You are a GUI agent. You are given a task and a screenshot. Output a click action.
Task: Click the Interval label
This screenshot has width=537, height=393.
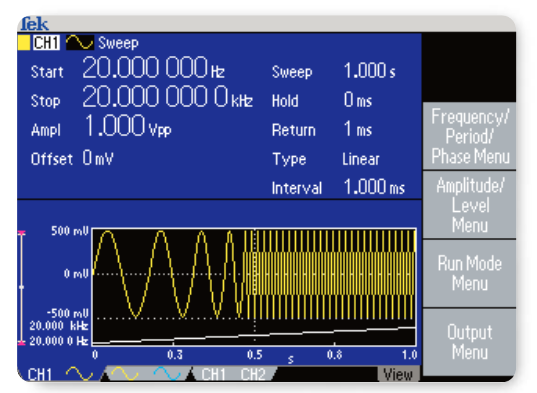coord(297,188)
